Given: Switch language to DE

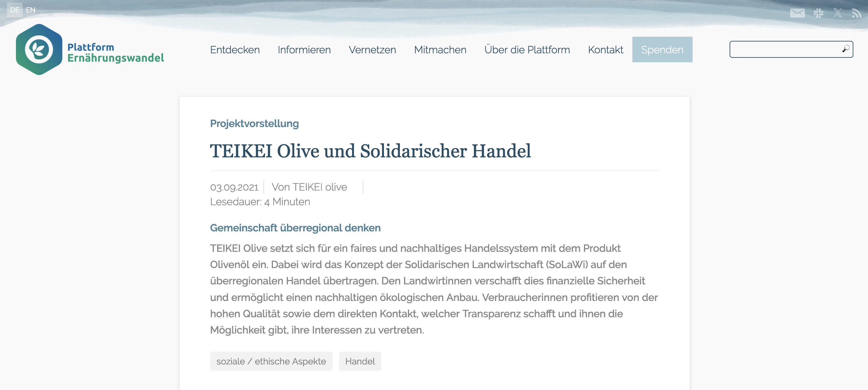Looking at the screenshot, I should [15, 10].
